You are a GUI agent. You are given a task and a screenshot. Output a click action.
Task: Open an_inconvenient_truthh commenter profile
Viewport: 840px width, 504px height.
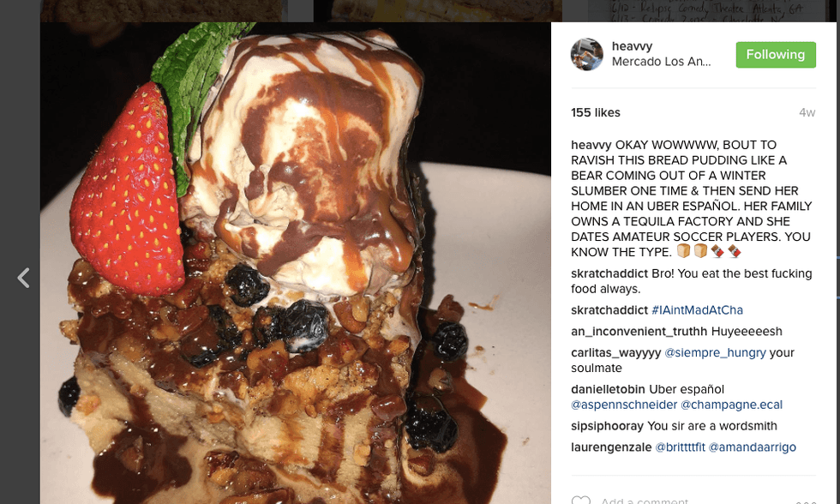[639, 332]
